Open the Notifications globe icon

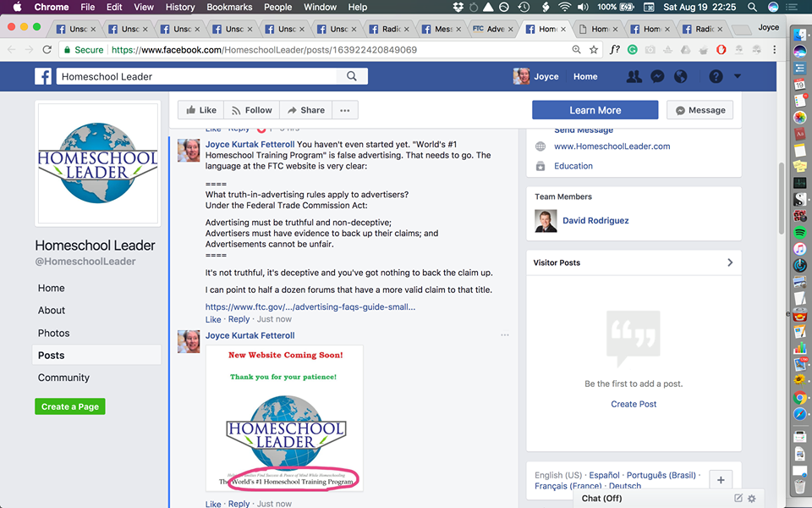click(680, 77)
